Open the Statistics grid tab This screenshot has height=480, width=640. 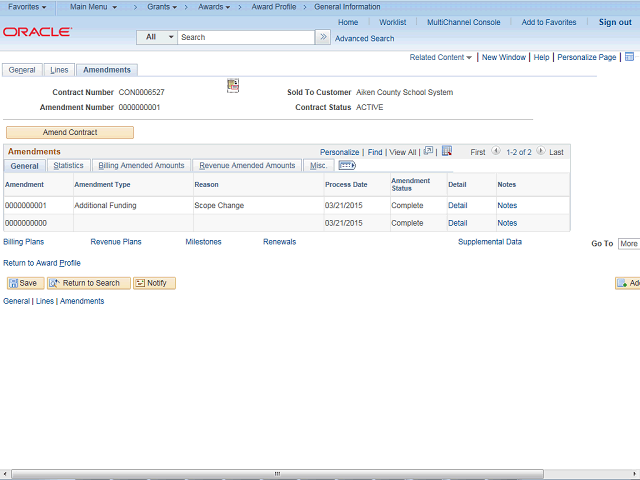(x=69, y=165)
